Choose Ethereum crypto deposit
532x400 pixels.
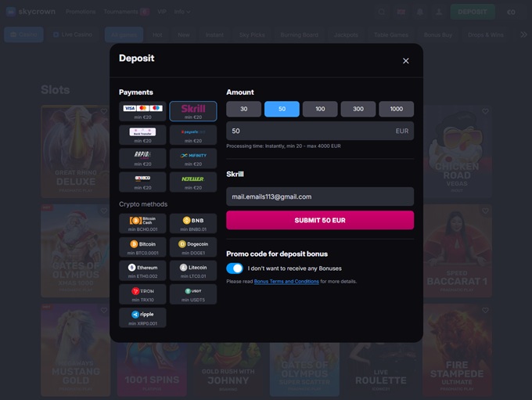tap(142, 270)
